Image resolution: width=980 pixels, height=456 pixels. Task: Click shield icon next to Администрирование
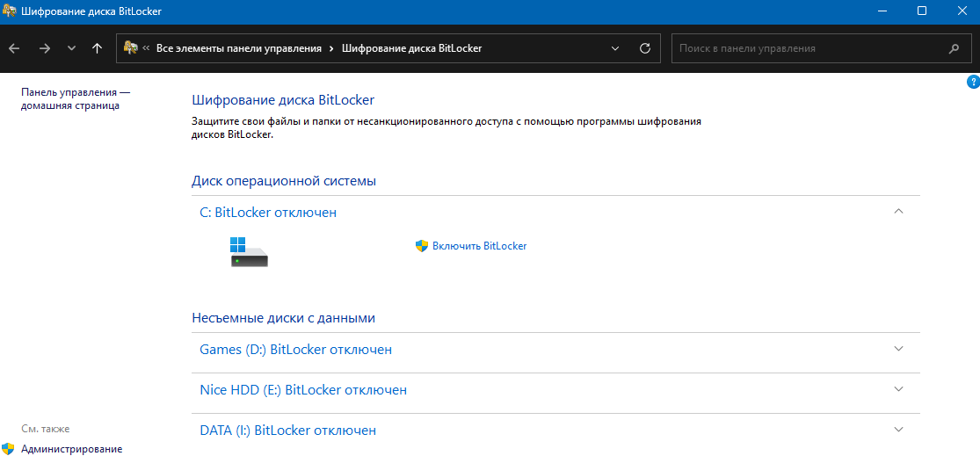tap(8, 448)
